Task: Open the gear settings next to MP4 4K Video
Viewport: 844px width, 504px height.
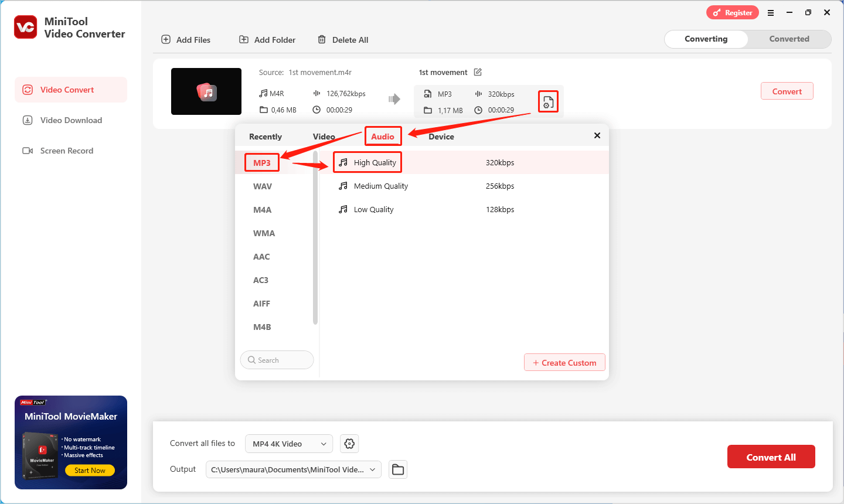Action: coord(349,444)
